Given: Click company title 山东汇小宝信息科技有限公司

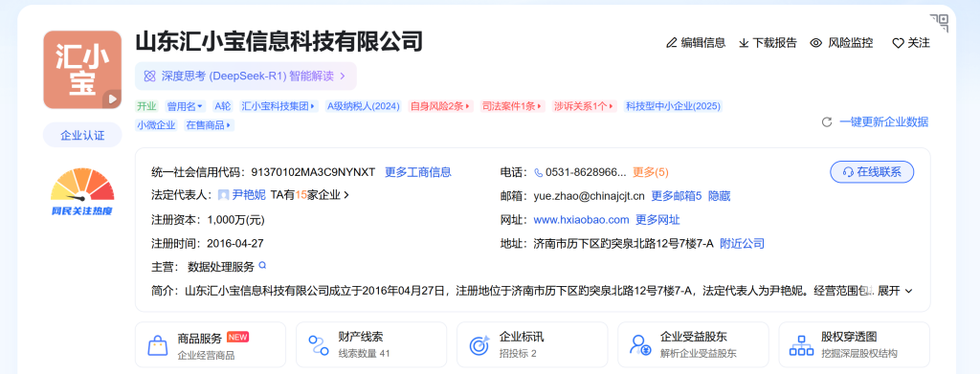Looking at the screenshot, I should pyautogui.click(x=279, y=42).
